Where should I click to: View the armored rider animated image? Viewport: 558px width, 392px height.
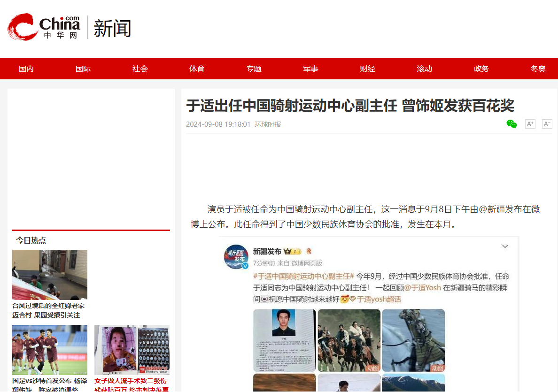click(x=413, y=340)
